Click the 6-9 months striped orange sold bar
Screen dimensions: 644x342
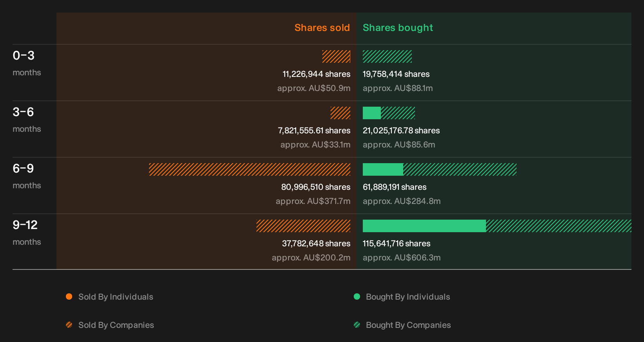coord(249,169)
